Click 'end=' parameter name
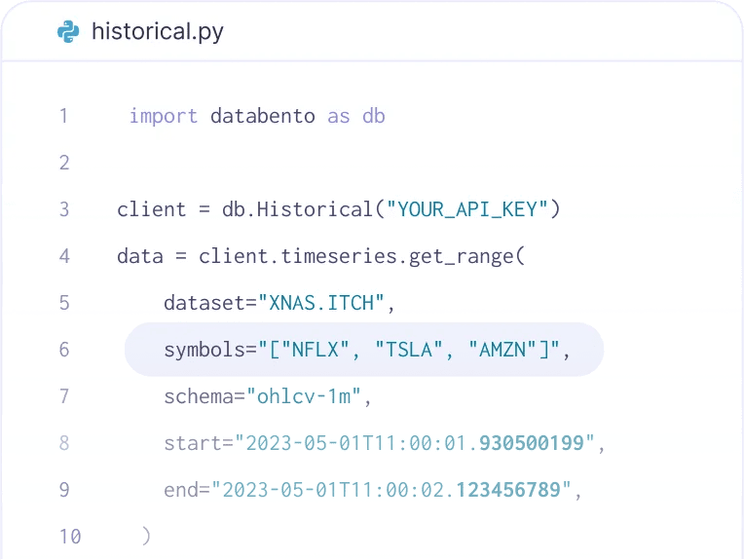744x560 pixels. click(187, 490)
